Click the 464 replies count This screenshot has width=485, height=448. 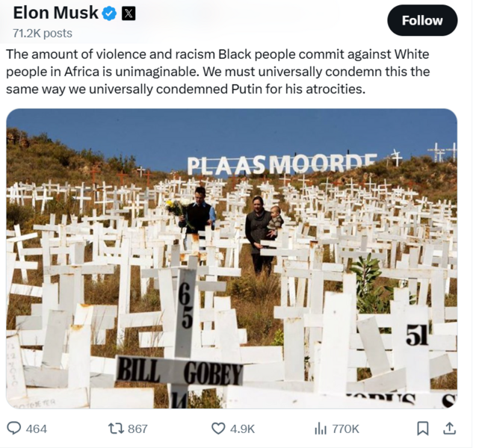(37, 429)
